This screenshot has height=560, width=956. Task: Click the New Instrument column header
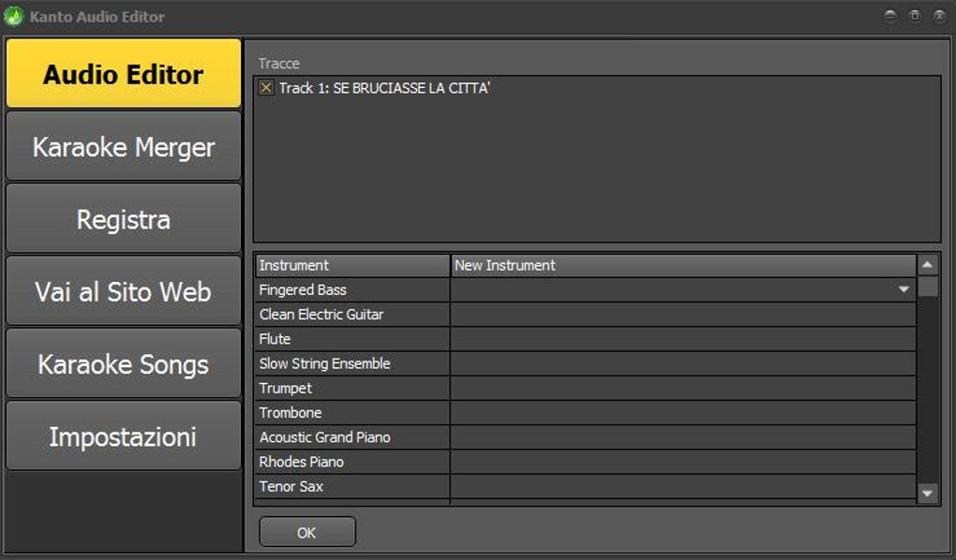(683, 265)
